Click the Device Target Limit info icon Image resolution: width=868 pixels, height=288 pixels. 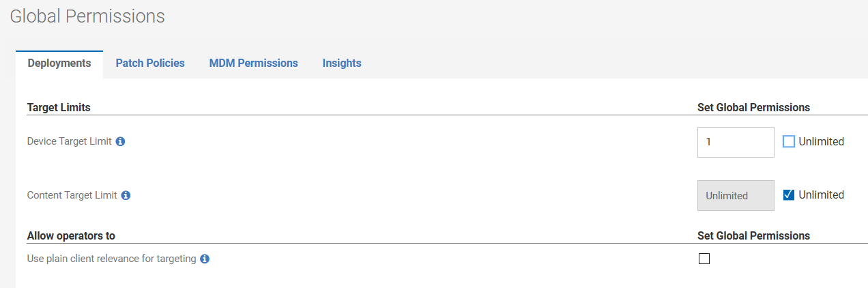121,142
